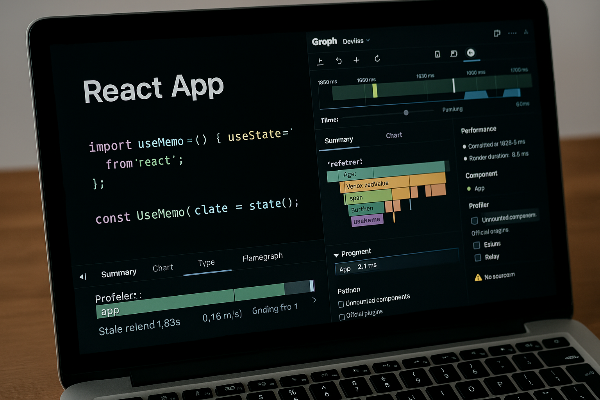Click the save floppy icon in toolbar
This screenshot has width=600, height=400.
coord(453,54)
